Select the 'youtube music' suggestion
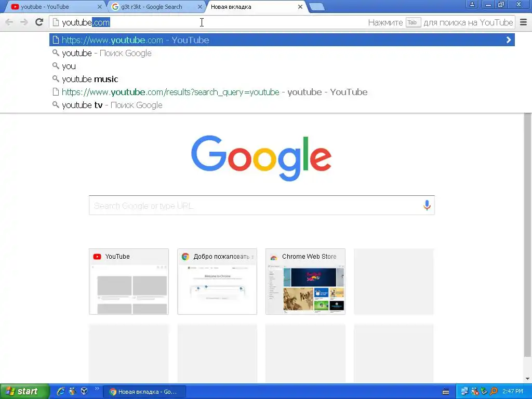 click(x=282, y=79)
